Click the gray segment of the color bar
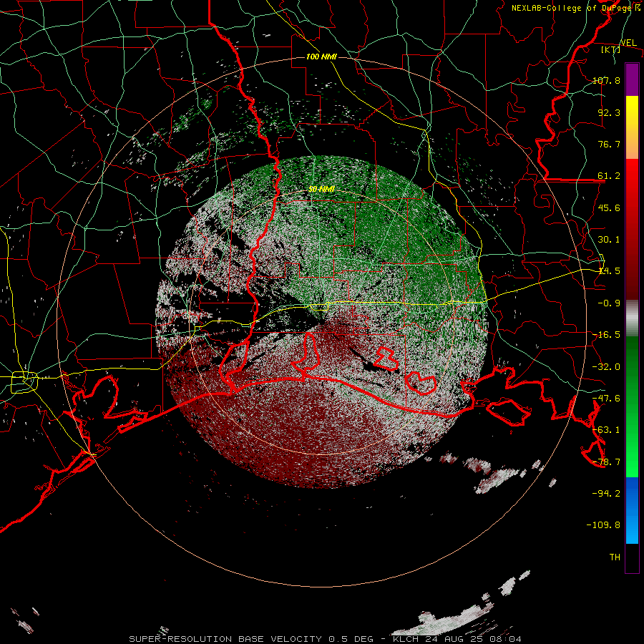The image size is (644, 644). click(x=632, y=318)
